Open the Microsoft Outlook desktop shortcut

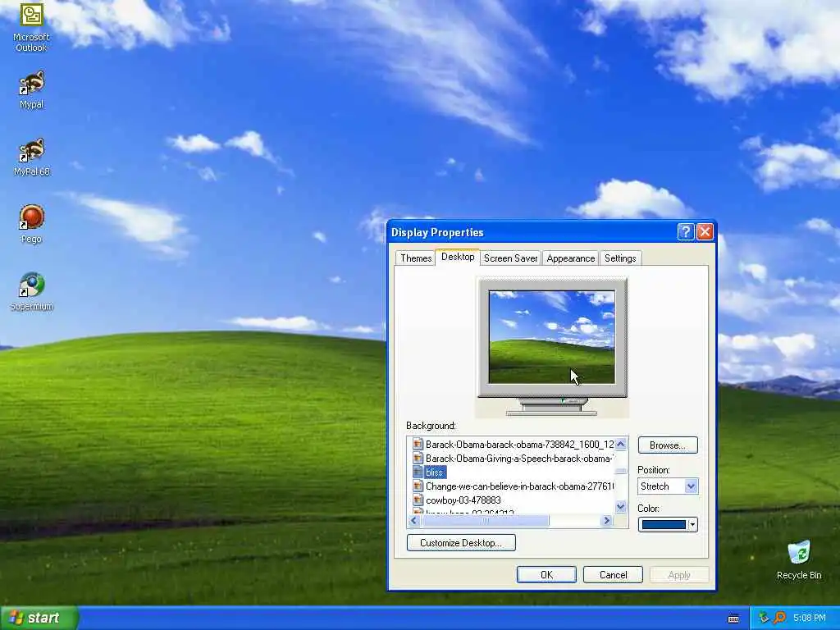[31, 27]
